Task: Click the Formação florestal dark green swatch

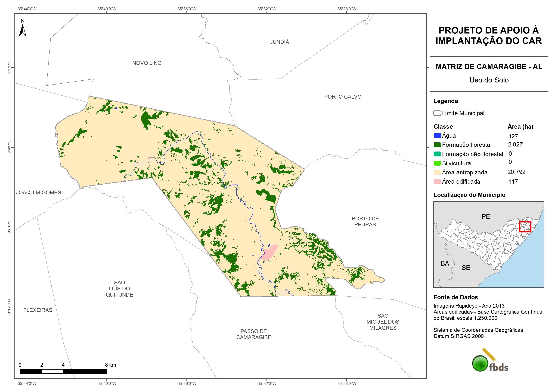Action: pyautogui.click(x=437, y=145)
